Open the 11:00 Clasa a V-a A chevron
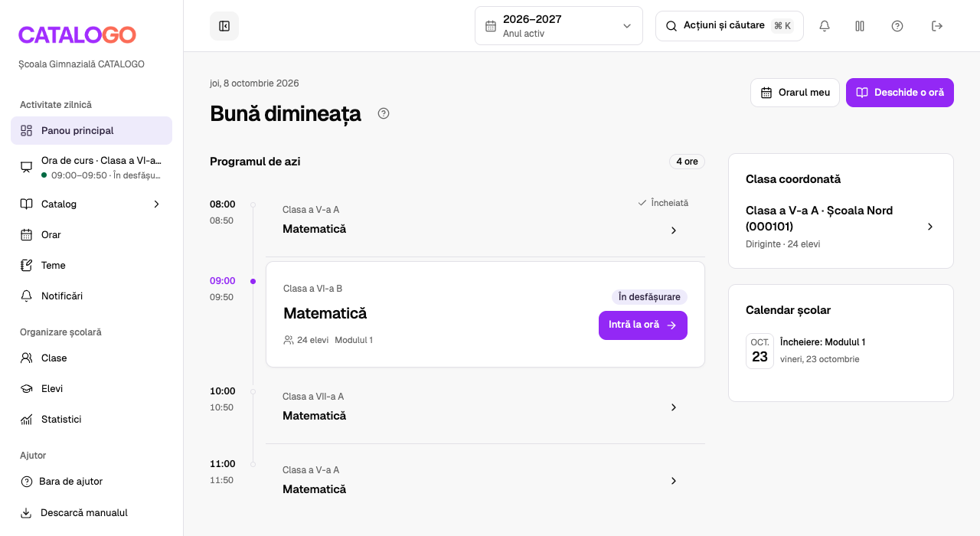This screenshot has width=980, height=536. (674, 481)
